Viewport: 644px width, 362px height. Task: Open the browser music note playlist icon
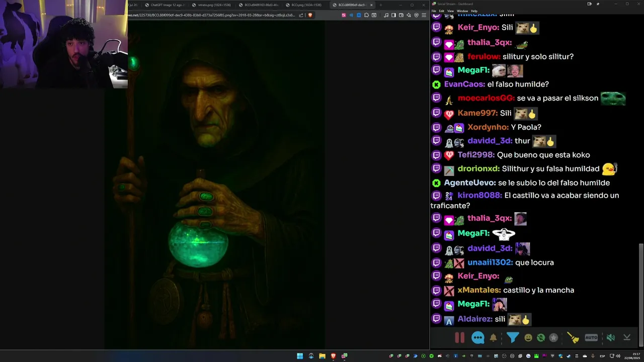[386, 15]
